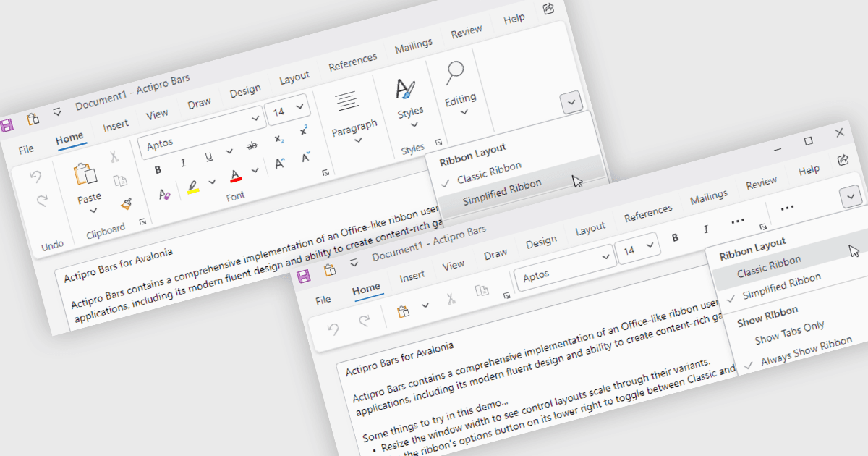Open font size 14 dropdown in back window

point(301,106)
